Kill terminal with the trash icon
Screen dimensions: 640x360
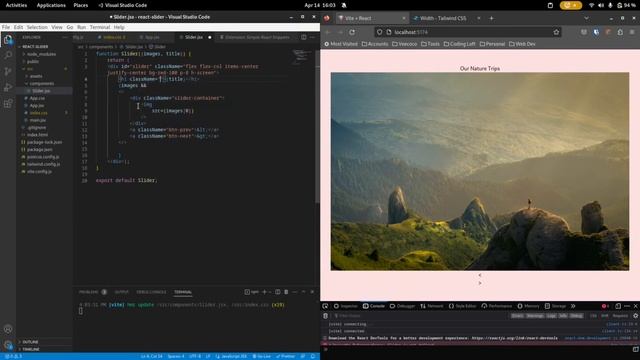pos(286,292)
